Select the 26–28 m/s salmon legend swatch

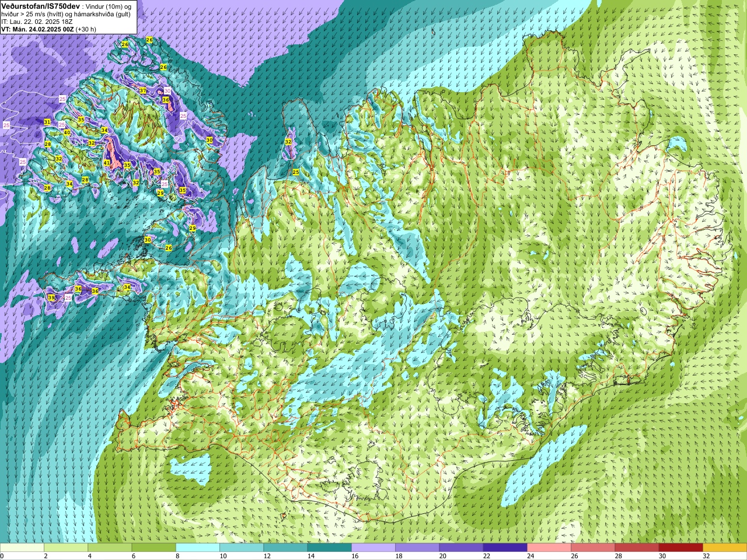(593, 548)
